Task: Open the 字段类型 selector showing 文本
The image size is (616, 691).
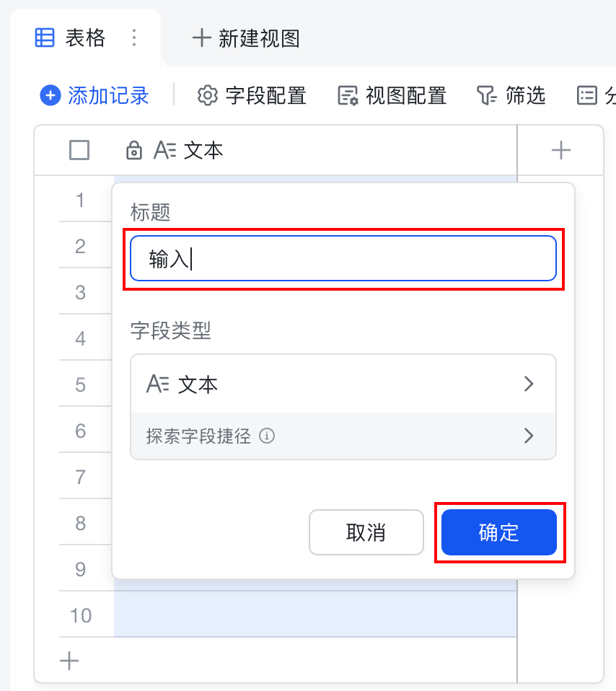Action: pyautogui.click(x=343, y=383)
